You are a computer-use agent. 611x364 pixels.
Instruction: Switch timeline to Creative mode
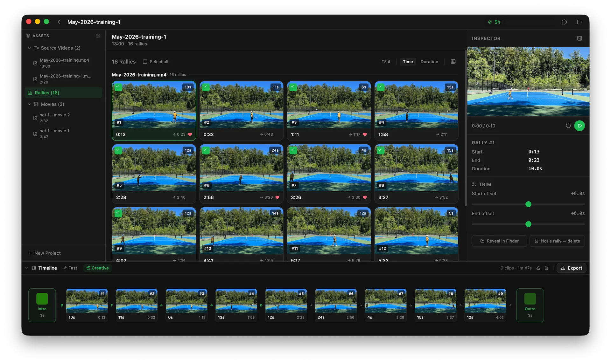click(x=98, y=268)
